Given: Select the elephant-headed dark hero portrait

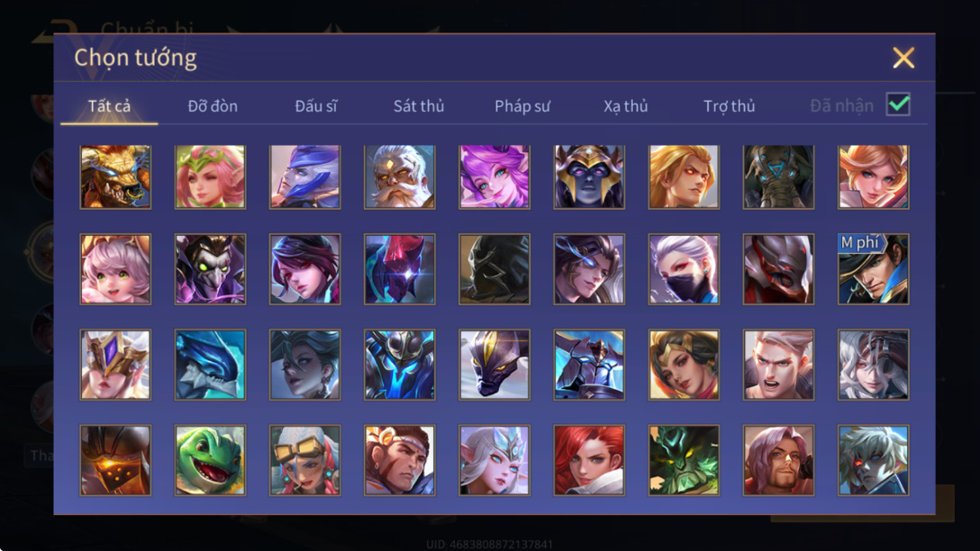Looking at the screenshot, I should click(x=778, y=176).
